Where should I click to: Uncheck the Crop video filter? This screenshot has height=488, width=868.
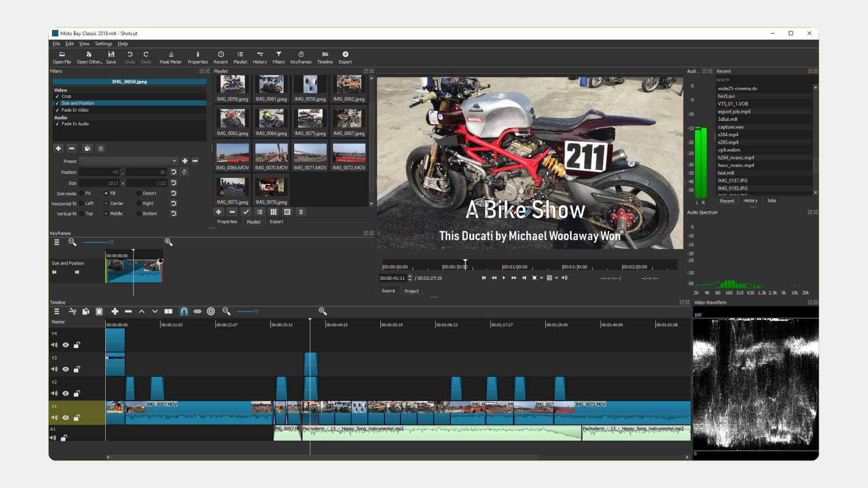(57, 97)
